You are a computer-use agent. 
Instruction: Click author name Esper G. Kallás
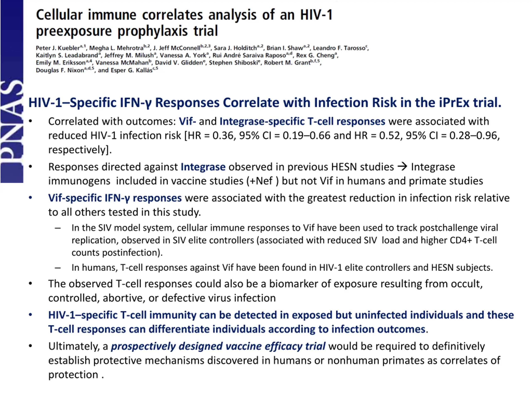pyautogui.click(x=131, y=70)
